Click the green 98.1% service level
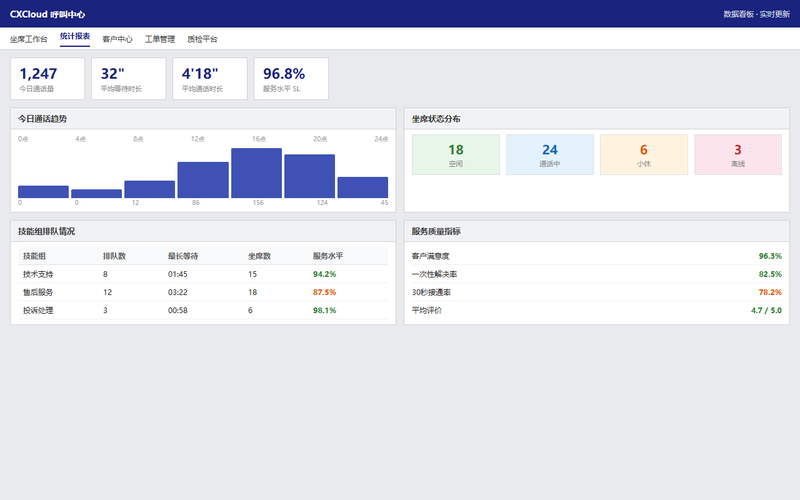The image size is (800, 500). point(324,310)
